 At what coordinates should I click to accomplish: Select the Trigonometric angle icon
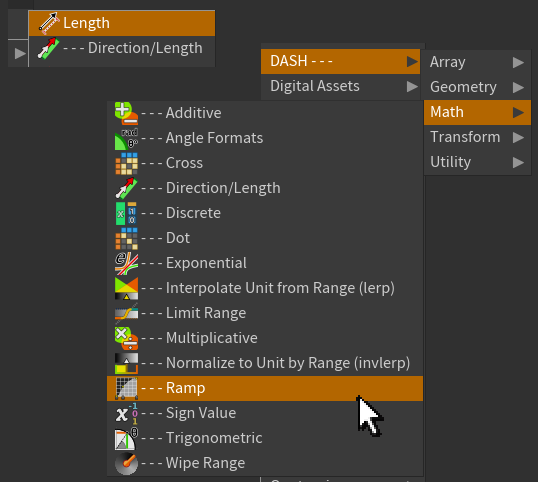(126, 438)
